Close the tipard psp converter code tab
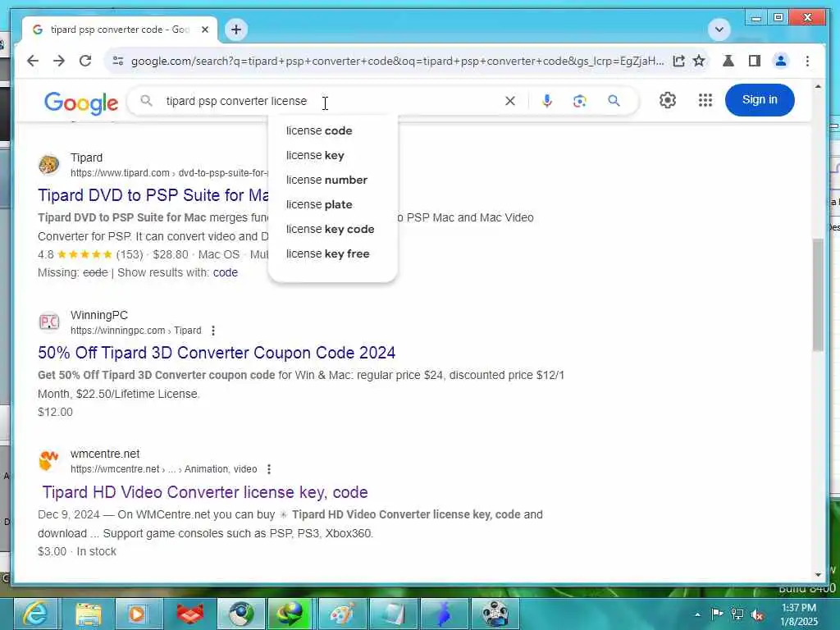Screen dimensions: 840x630 click(204, 30)
